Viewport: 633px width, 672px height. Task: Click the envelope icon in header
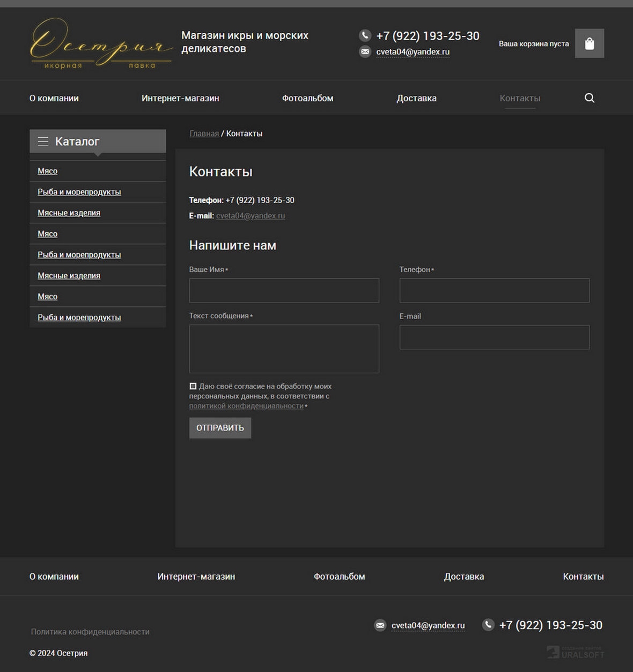point(365,51)
